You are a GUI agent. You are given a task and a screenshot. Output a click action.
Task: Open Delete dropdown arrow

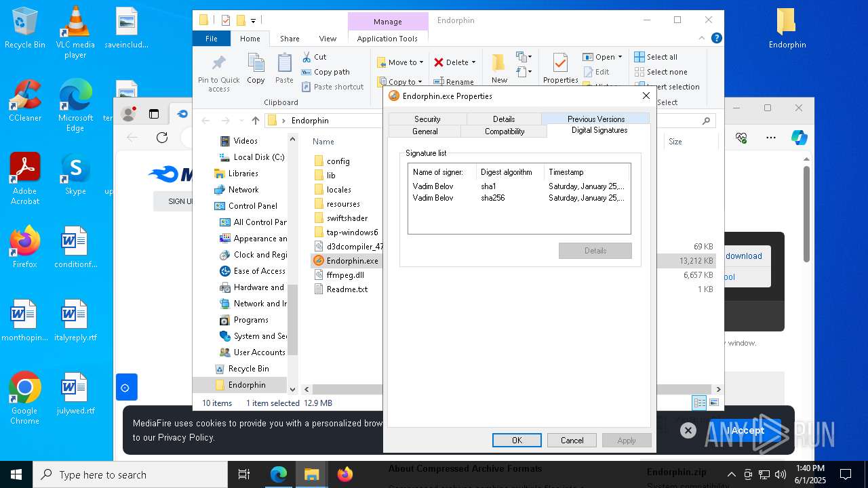pos(473,62)
